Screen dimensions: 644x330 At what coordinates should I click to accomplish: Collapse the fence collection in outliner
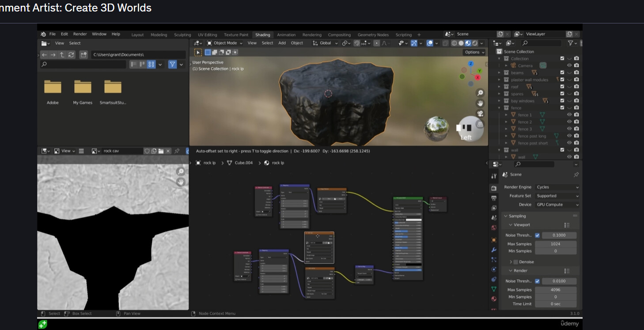[x=500, y=108]
